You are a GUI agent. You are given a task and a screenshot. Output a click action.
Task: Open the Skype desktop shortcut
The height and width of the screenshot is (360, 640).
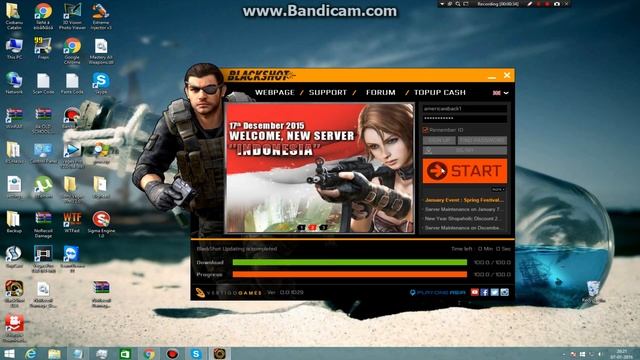pos(101,83)
